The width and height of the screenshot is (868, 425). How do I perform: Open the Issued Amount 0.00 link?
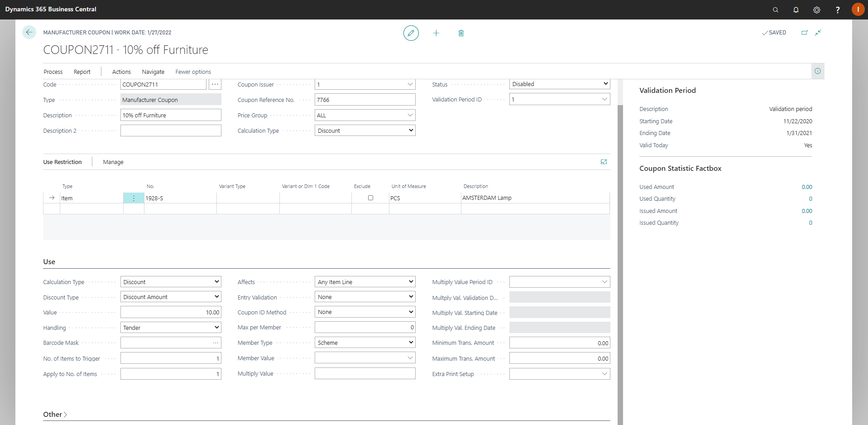point(807,211)
